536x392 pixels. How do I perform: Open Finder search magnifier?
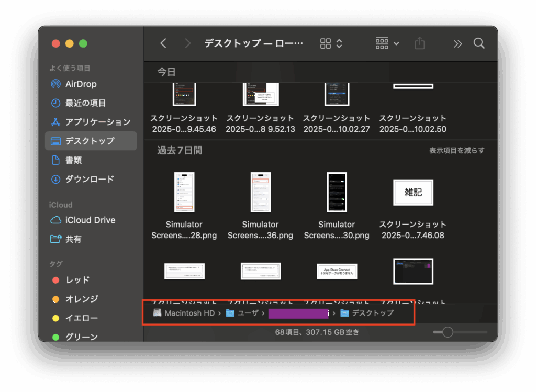(479, 43)
